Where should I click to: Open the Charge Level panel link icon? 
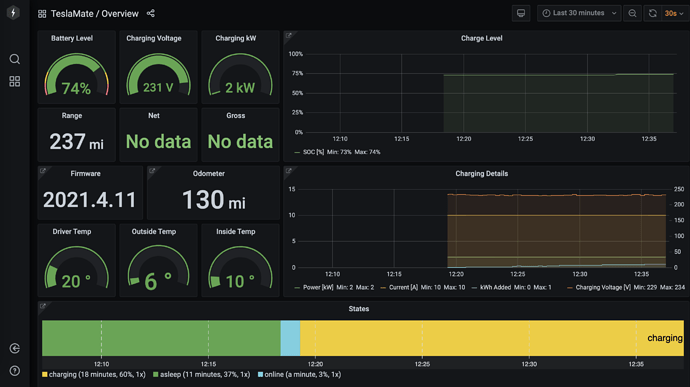289,36
